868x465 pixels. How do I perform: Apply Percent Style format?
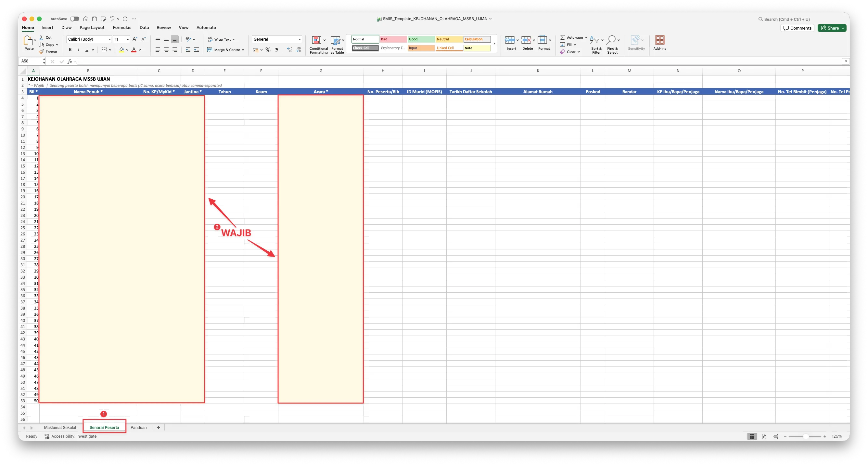point(268,50)
